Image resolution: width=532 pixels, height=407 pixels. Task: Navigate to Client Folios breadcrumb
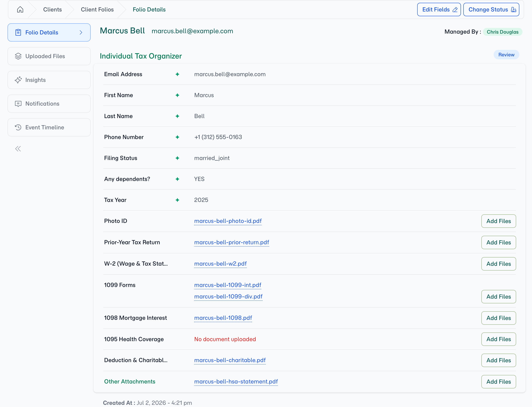tap(97, 9)
